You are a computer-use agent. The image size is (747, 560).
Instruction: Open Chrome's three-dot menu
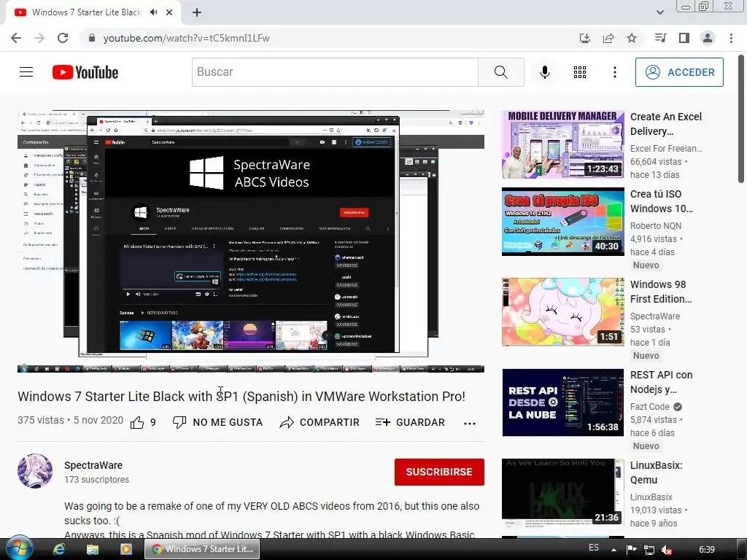pos(731,38)
